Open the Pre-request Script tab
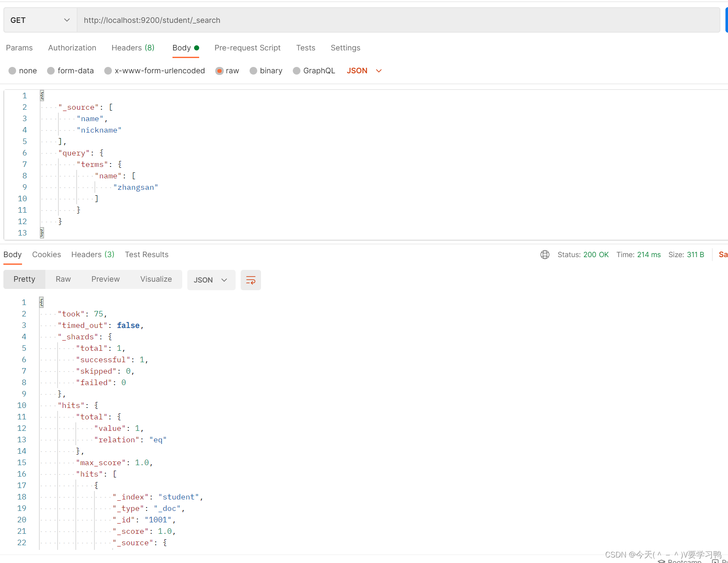The image size is (728, 563). click(x=247, y=48)
